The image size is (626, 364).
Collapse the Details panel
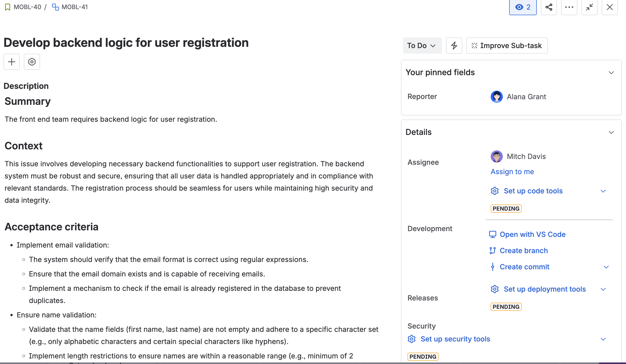click(x=612, y=132)
